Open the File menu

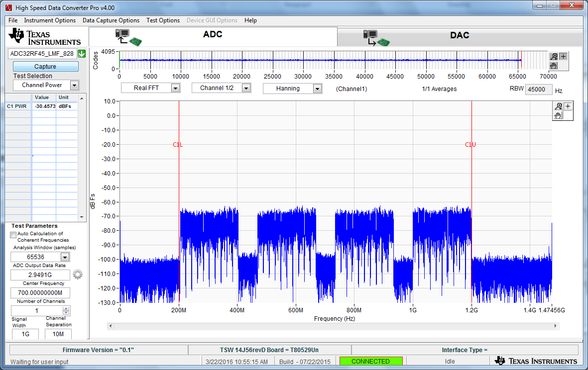tap(13, 20)
